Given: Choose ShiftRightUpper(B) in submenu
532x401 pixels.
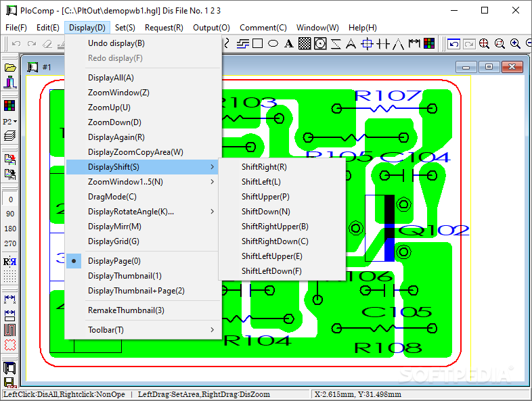Looking at the screenshot, I should tap(282, 227).
